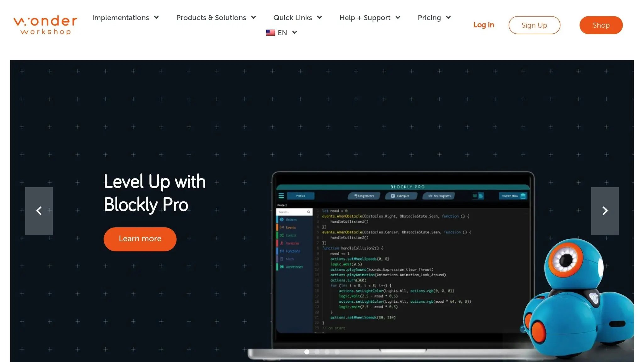Image resolution: width=644 pixels, height=362 pixels.
Task: Expand the Quick Links dropdown chevron
Action: pyautogui.click(x=319, y=18)
